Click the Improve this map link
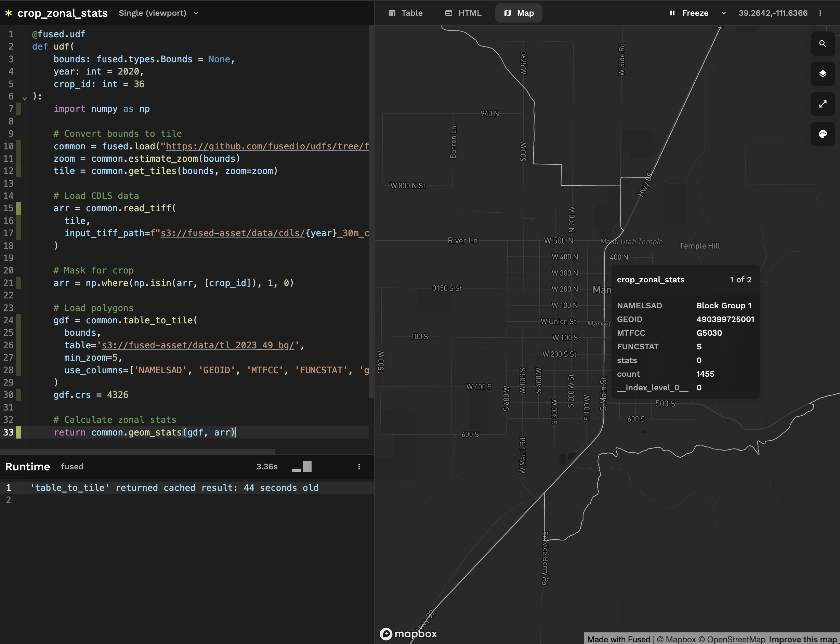Viewport: 840px width, 644px height. click(802, 639)
